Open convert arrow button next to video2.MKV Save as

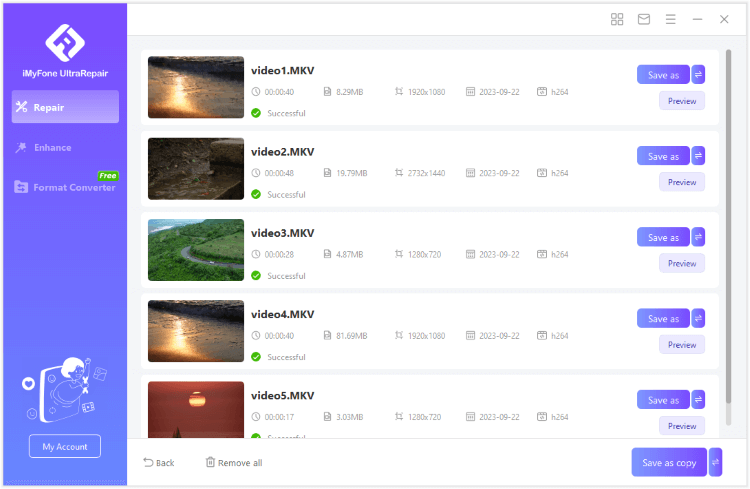coord(698,156)
